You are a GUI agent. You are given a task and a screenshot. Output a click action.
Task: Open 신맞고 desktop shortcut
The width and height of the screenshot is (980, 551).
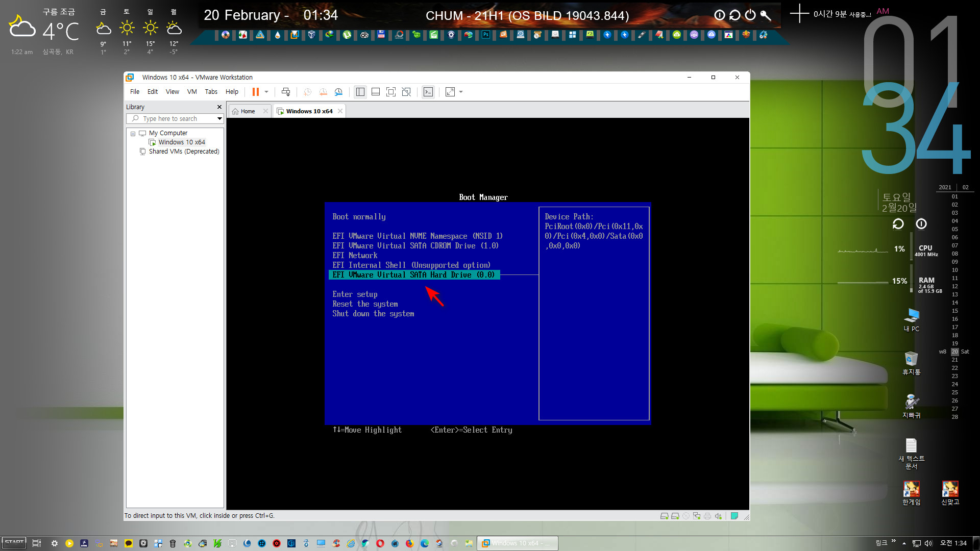click(950, 493)
